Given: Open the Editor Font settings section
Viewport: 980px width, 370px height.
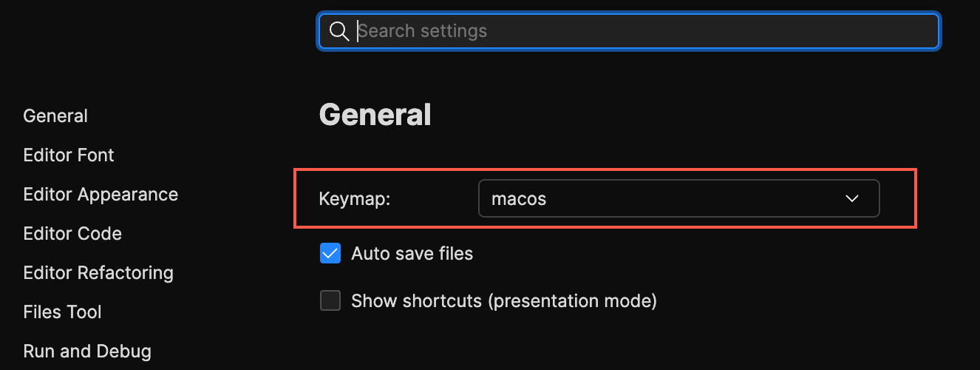Looking at the screenshot, I should [69, 155].
